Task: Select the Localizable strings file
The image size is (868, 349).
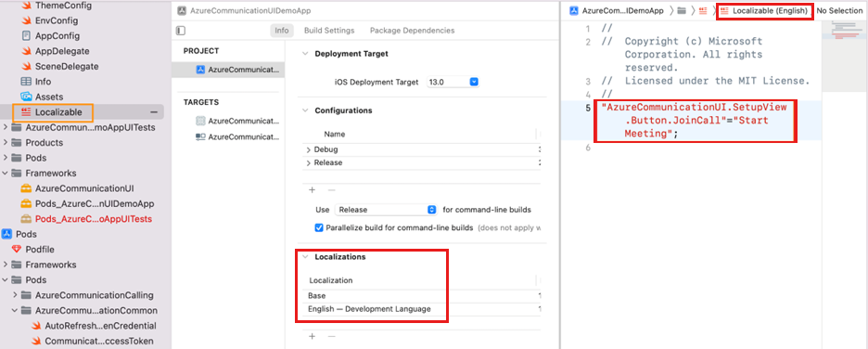Action: pyautogui.click(x=58, y=112)
